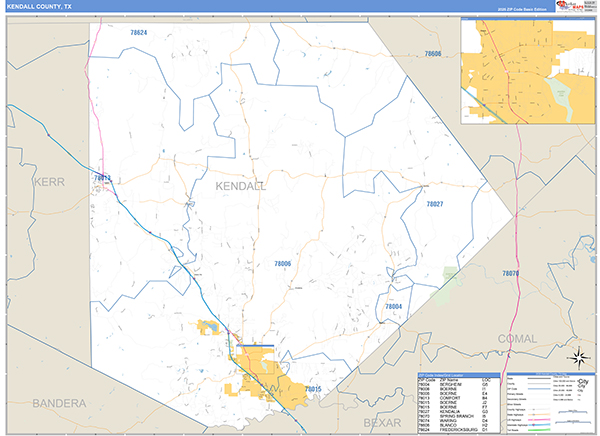
Task: Click the compass rose on the map
Action: pos(579,358)
